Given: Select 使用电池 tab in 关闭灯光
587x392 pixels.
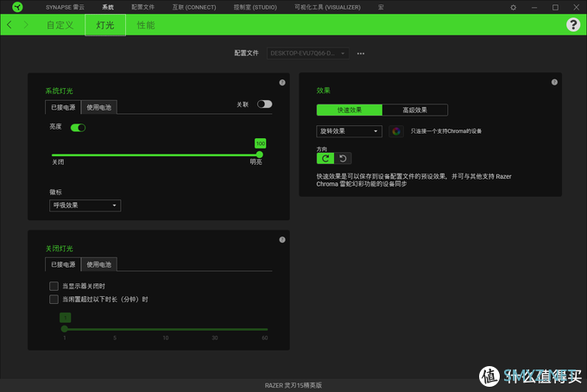Looking at the screenshot, I should [98, 265].
